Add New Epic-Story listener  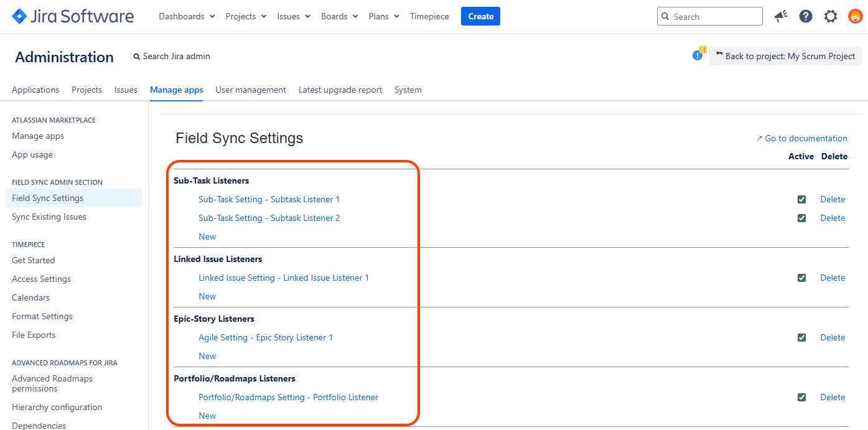(x=207, y=357)
